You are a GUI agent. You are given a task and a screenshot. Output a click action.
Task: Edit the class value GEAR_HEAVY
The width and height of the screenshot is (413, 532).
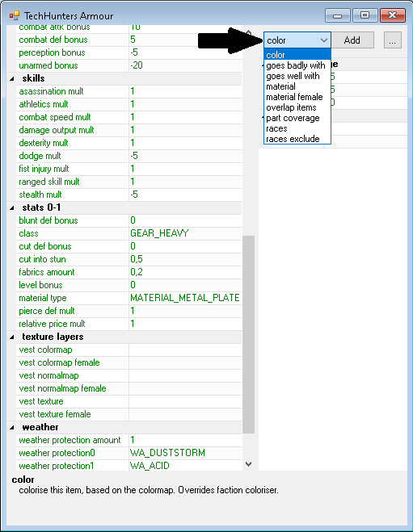tap(185, 233)
